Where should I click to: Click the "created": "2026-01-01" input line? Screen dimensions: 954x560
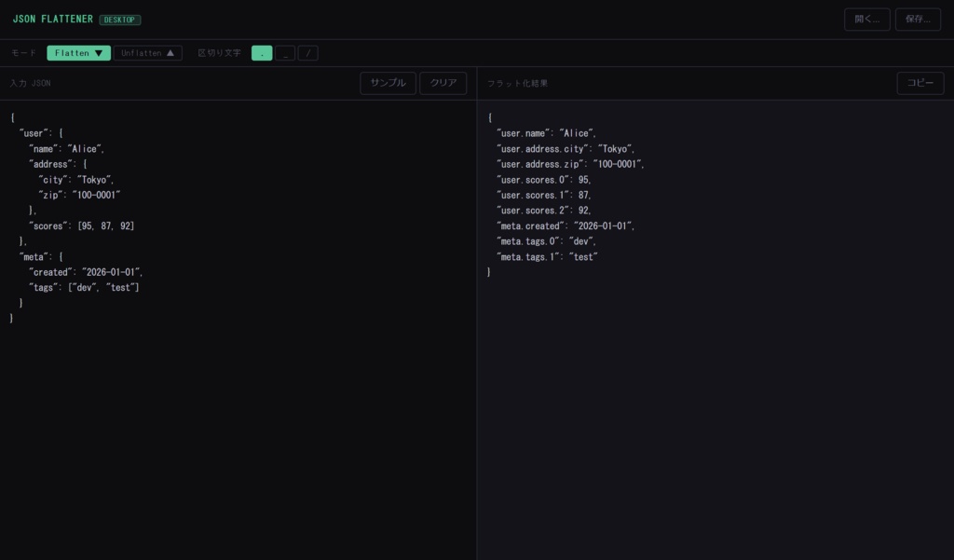tap(86, 272)
